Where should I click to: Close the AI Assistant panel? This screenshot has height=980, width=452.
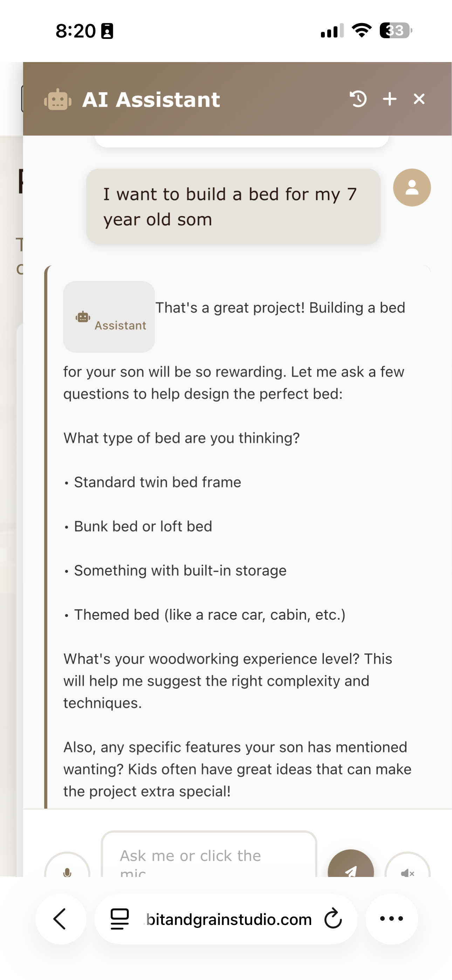coord(419,98)
